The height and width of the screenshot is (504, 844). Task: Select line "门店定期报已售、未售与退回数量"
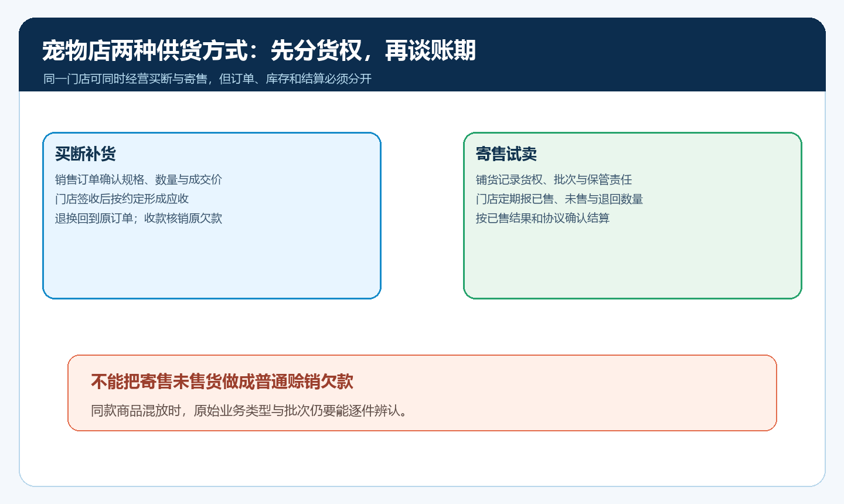click(560, 199)
